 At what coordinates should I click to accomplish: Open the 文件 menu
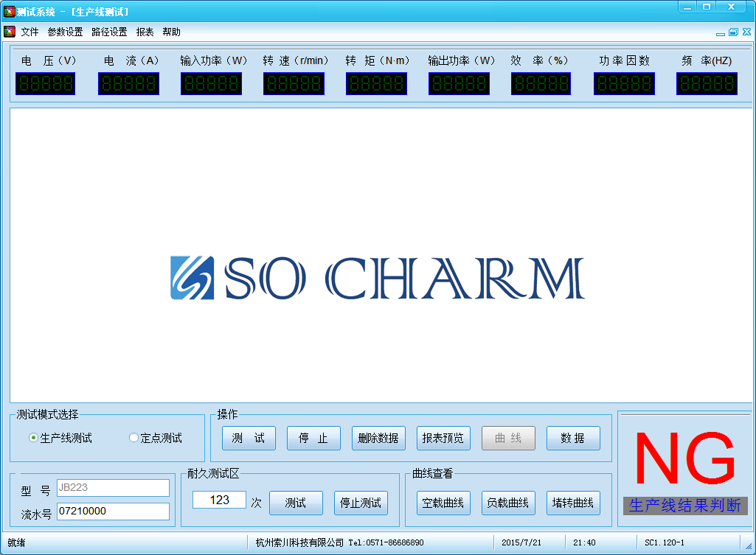pos(30,32)
